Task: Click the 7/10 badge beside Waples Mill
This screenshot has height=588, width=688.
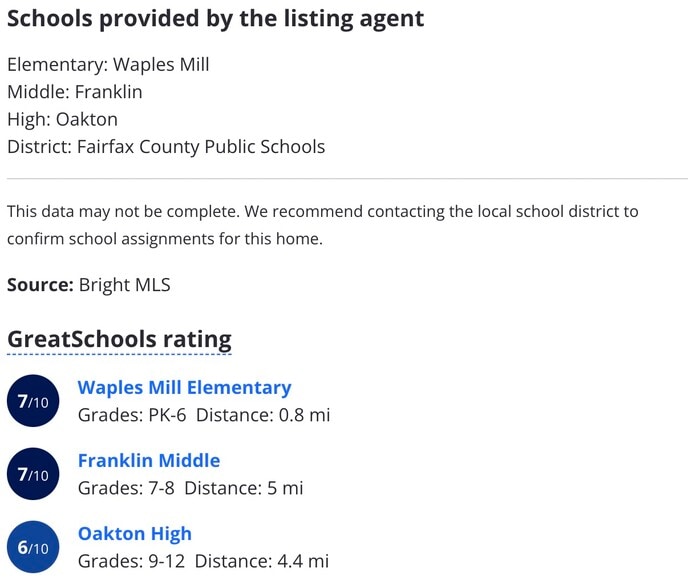Action: tap(33, 401)
